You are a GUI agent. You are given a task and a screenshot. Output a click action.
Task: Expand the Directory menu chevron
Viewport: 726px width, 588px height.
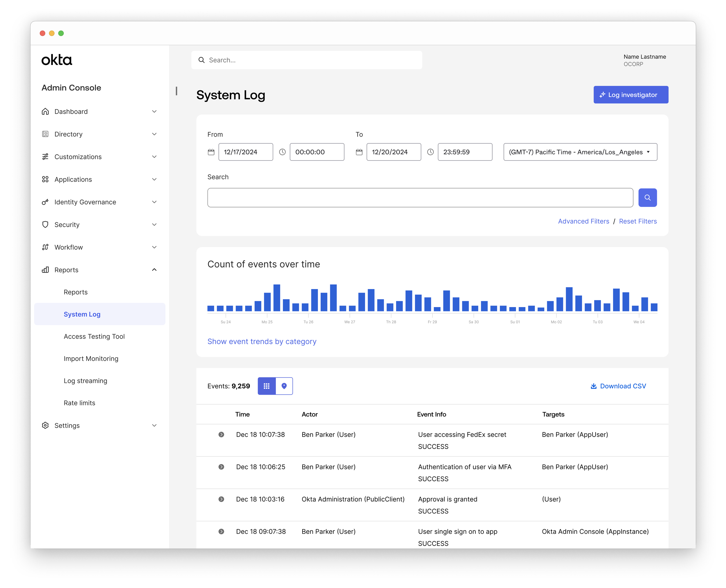(154, 134)
